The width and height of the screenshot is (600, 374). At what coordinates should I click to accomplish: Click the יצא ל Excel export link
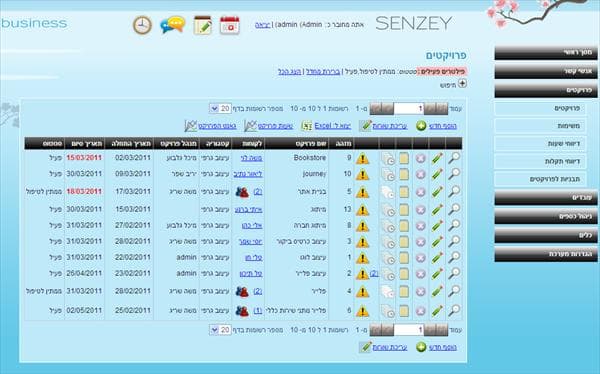click(x=333, y=126)
